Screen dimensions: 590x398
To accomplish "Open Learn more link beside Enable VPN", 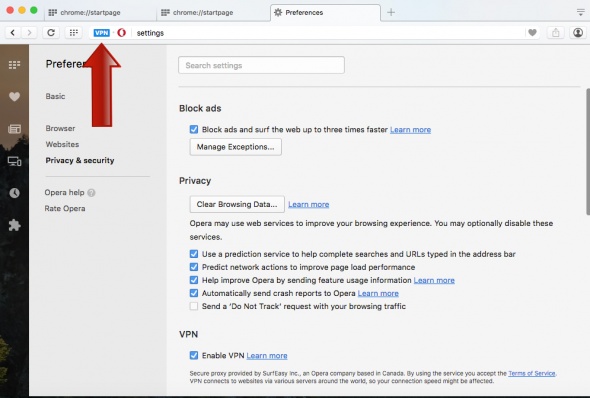I will pyautogui.click(x=267, y=355).
